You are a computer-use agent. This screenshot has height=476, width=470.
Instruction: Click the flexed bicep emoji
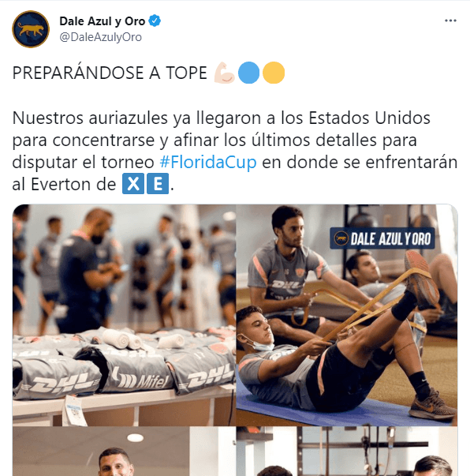click(x=224, y=73)
